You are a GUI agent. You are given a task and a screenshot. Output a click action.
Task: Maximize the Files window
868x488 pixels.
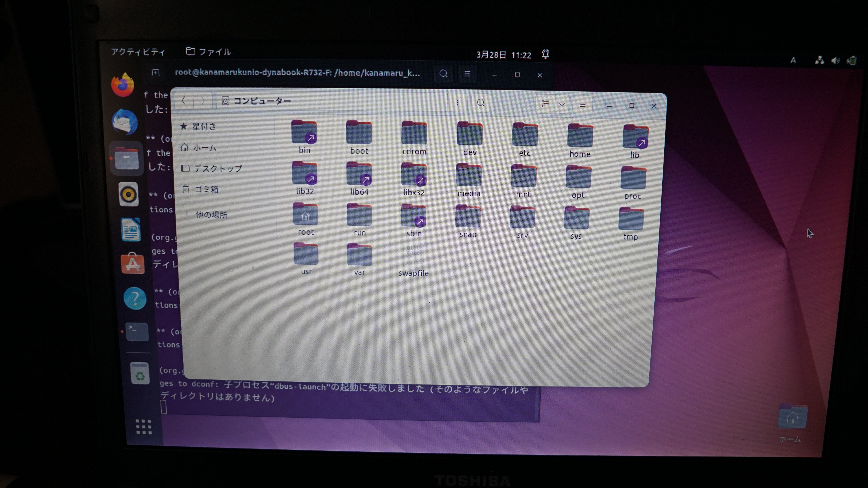tap(631, 106)
